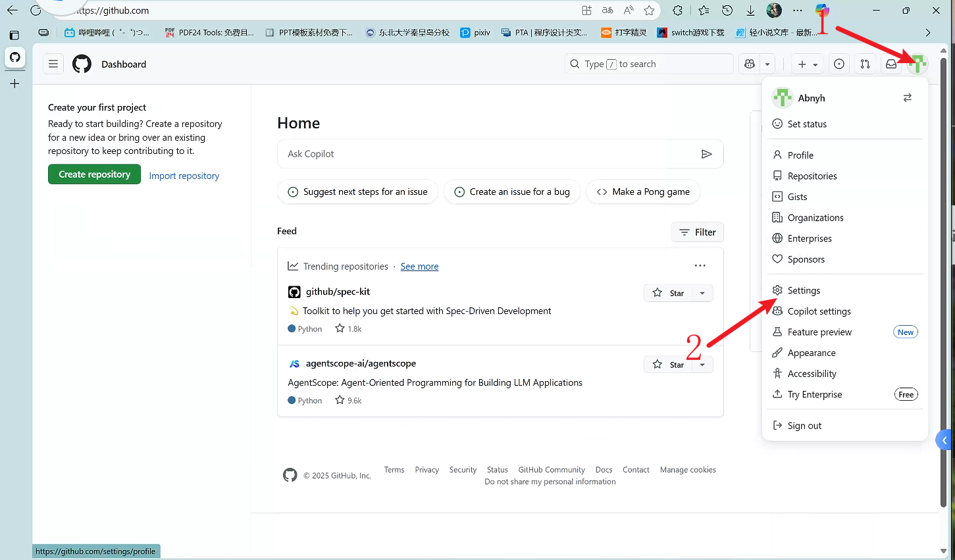Expand the blue side panel arrow tab
The image size is (955, 560).
[945, 440]
